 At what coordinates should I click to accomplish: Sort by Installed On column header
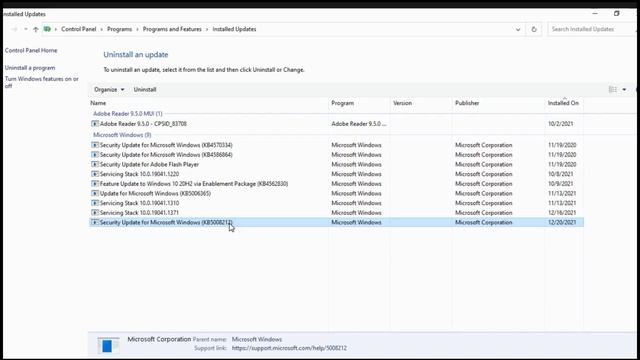(x=563, y=103)
